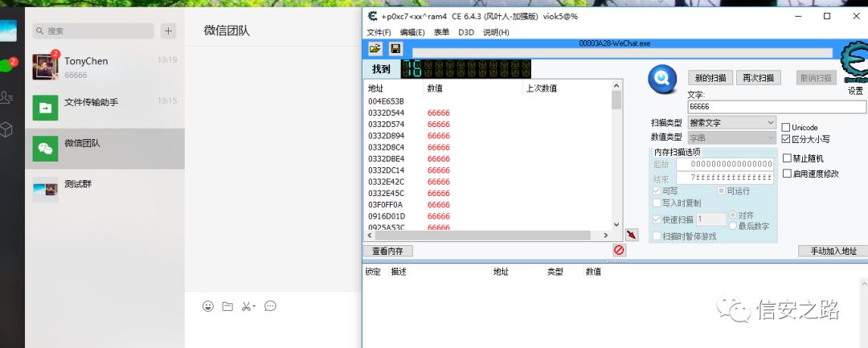This screenshot has height=348, width=868.
Task: Click the red clear-list circle icon
Action: tap(619, 250)
